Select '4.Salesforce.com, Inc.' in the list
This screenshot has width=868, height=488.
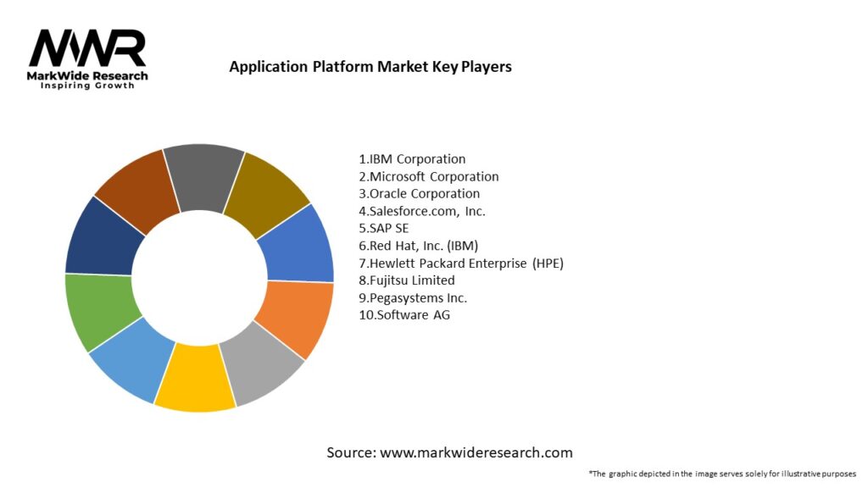coord(422,211)
